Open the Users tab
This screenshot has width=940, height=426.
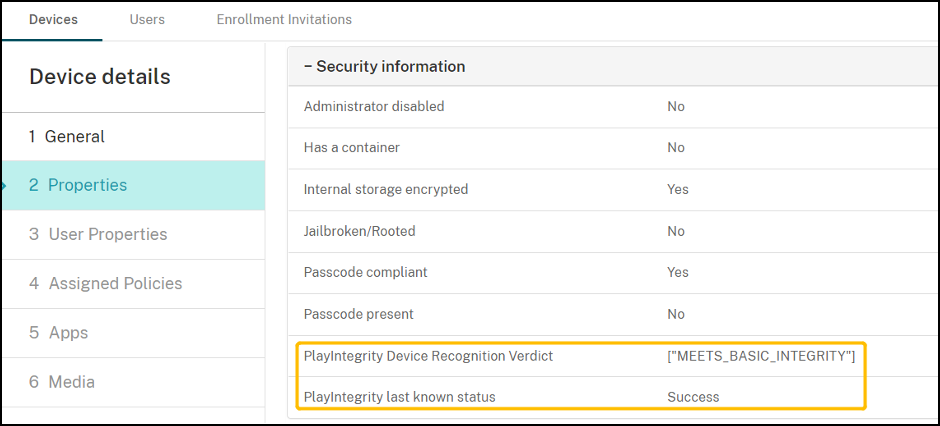pos(147,19)
